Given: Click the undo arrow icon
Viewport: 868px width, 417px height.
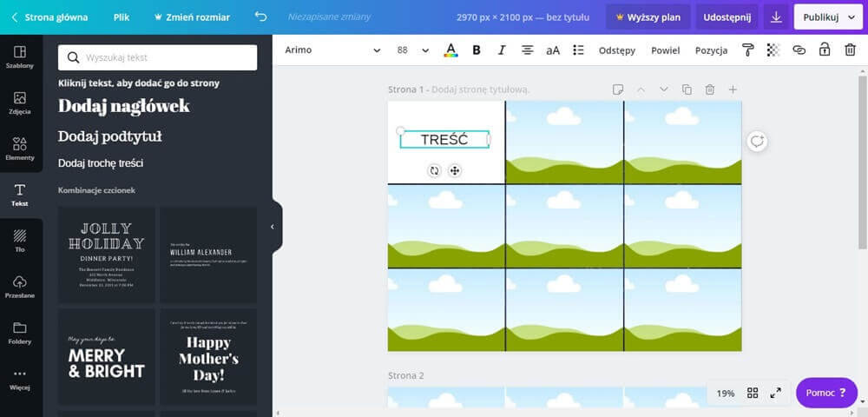Looking at the screenshot, I should 260,17.
